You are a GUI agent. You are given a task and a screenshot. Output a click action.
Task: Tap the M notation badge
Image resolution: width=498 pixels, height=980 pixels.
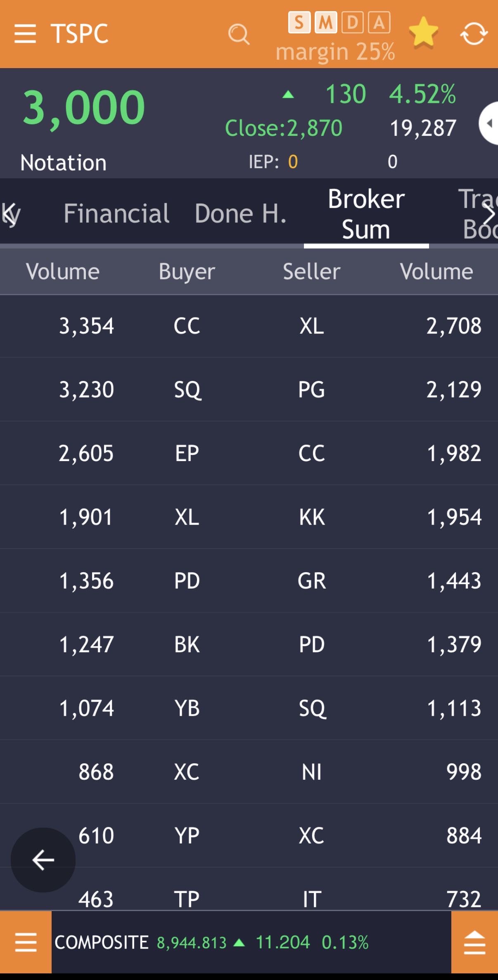point(326,23)
